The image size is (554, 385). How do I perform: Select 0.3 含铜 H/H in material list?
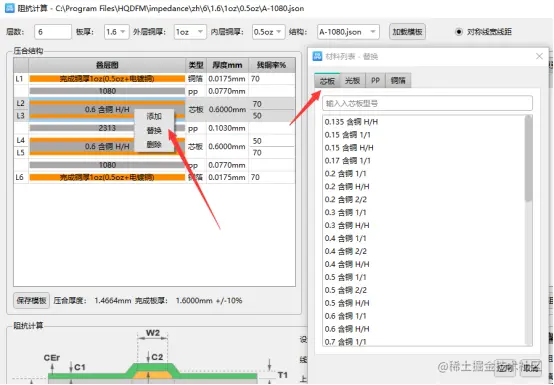pos(347,225)
